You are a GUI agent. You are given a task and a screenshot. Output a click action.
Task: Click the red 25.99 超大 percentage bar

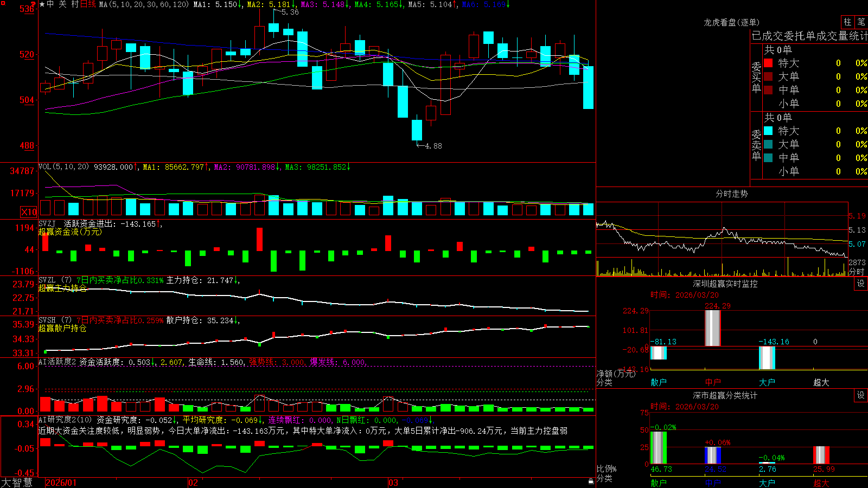[821, 455]
